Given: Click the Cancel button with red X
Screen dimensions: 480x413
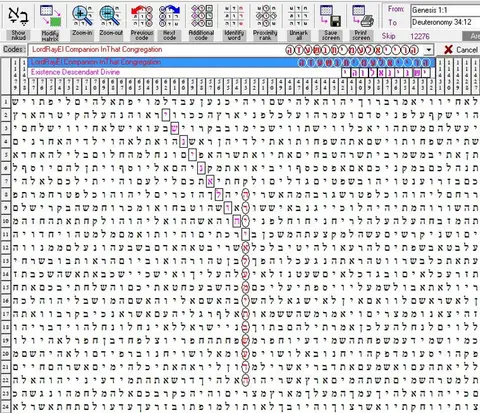Looking at the screenshot, I should tap(461, 50).
